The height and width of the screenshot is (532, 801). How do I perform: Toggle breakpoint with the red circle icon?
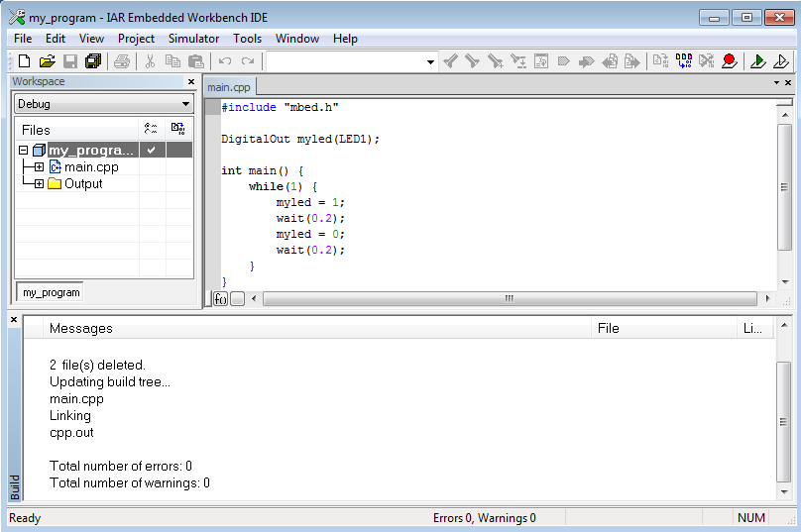(730, 61)
